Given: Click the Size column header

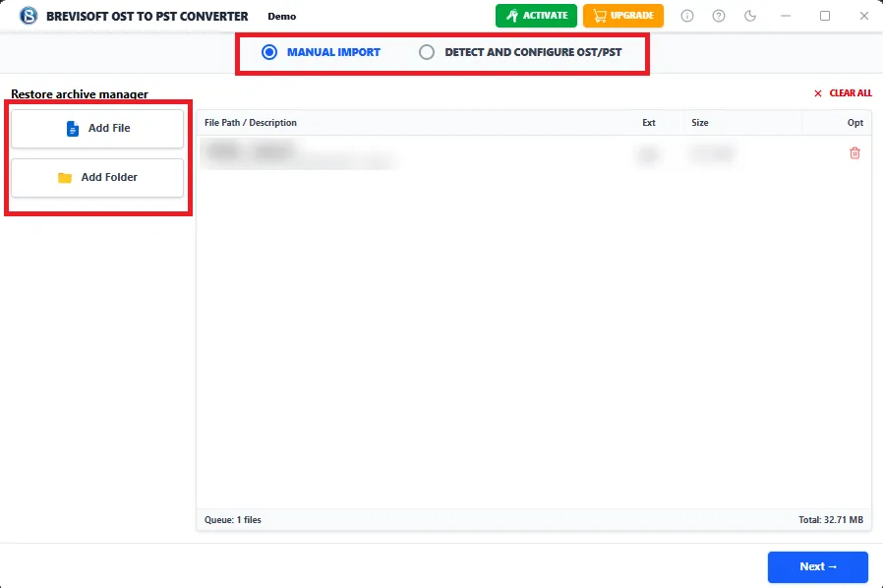Looking at the screenshot, I should [x=700, y=123].
